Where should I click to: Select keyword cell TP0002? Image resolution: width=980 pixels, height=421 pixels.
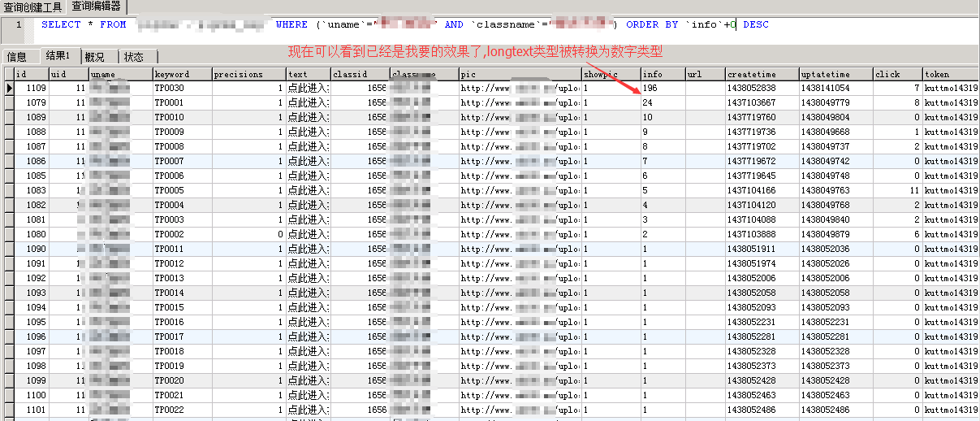(182, 234)
